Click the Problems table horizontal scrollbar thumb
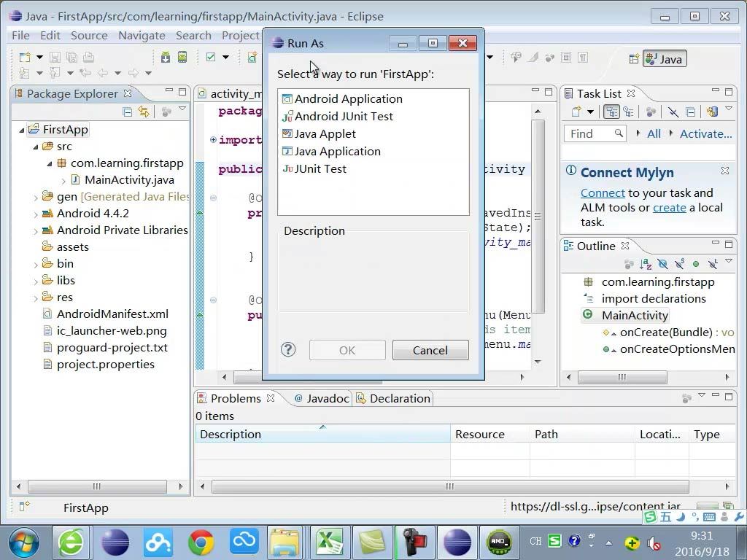The image size is (747, 560). pos(450,486)
